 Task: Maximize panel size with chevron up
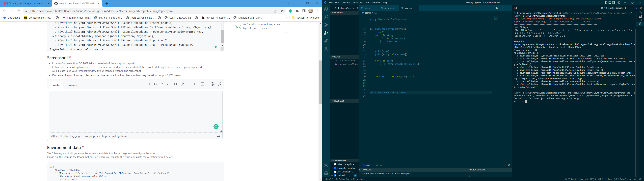click(505, 165)
